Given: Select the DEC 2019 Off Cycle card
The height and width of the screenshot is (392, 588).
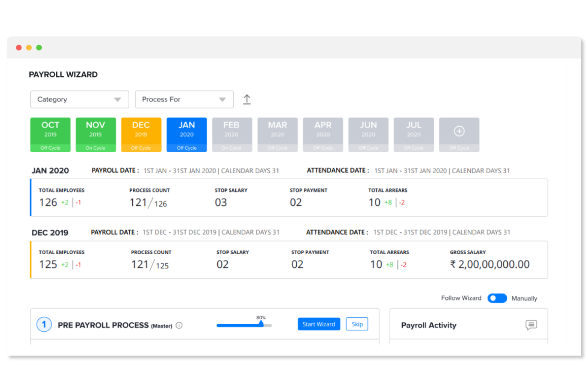Looking at the screenshot, I should (x=141, y=134).
